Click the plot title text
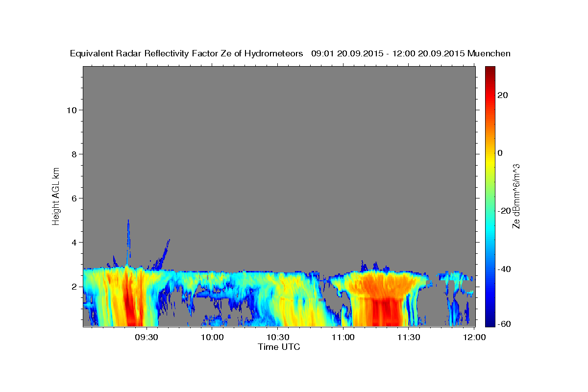The image size is (588, 392). point(290,53)
